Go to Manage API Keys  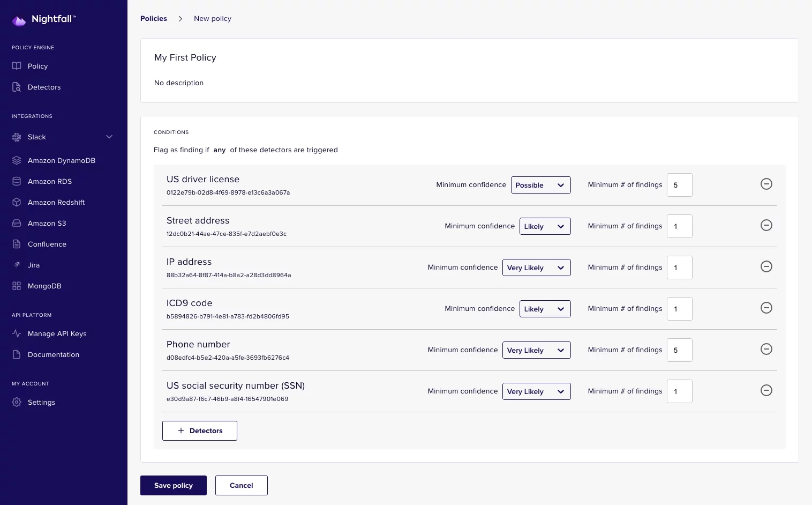pyautogui.click(x=57, y=333)
